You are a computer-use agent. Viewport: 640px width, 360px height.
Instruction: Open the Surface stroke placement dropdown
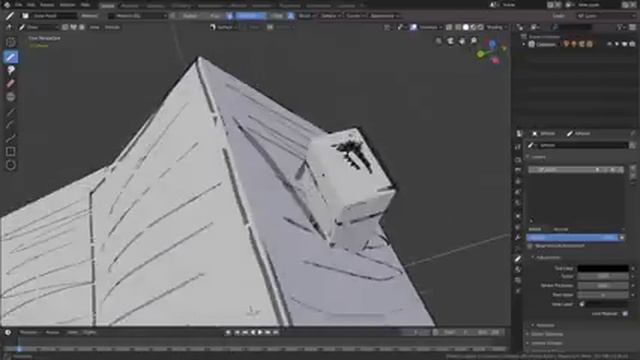(x=223, y=27)
